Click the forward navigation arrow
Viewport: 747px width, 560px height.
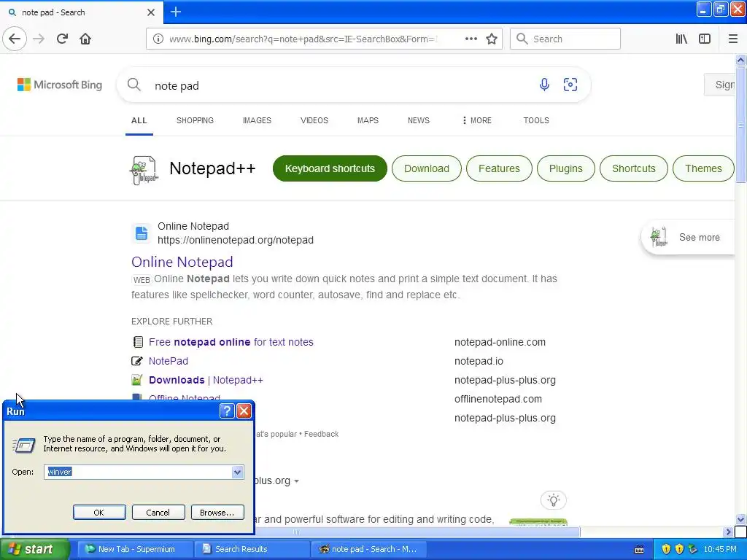[39, 39]
